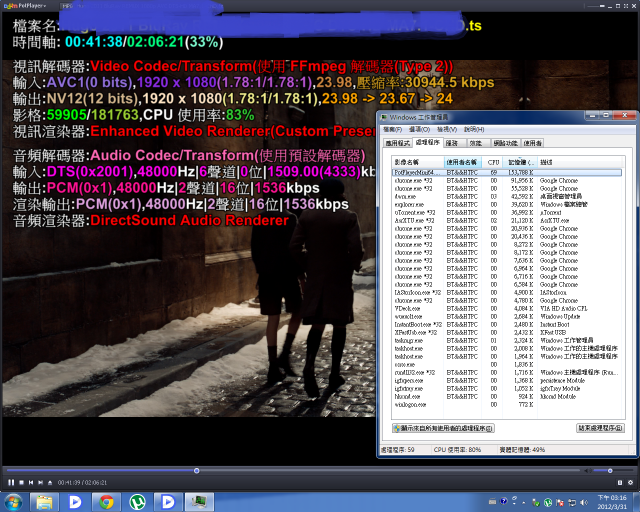Select the VDeck.exe process row
Screen dimensions: 640x512
[x=507, y=309]
